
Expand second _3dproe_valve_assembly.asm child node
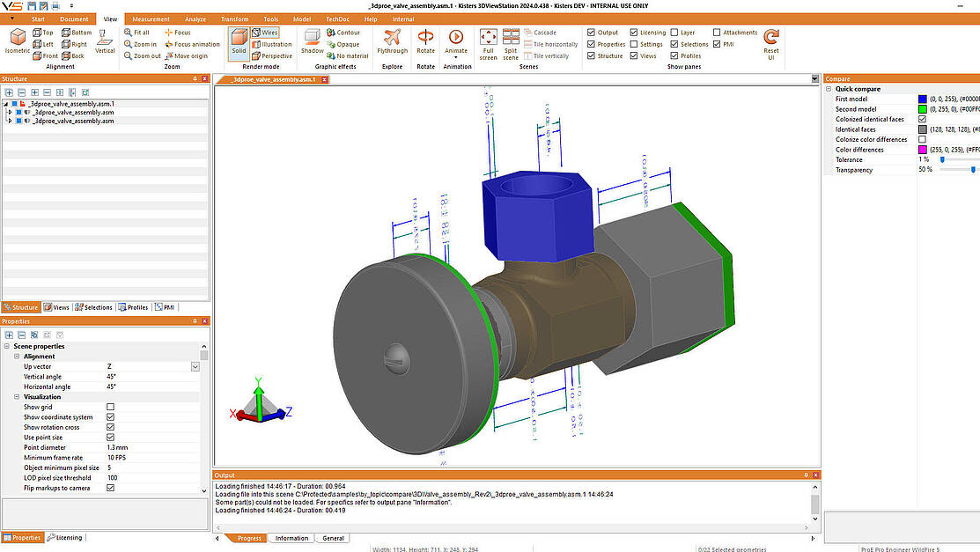click(x=10, y=121)
